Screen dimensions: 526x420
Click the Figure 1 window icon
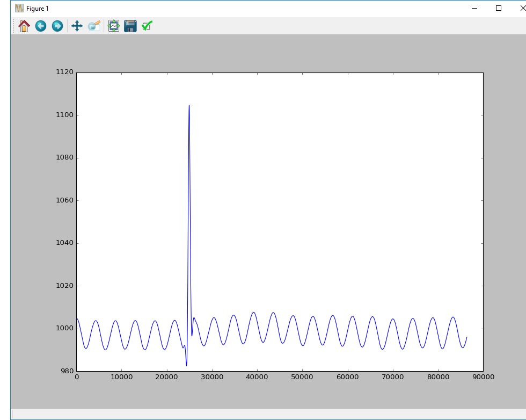[x=19, y=8]
